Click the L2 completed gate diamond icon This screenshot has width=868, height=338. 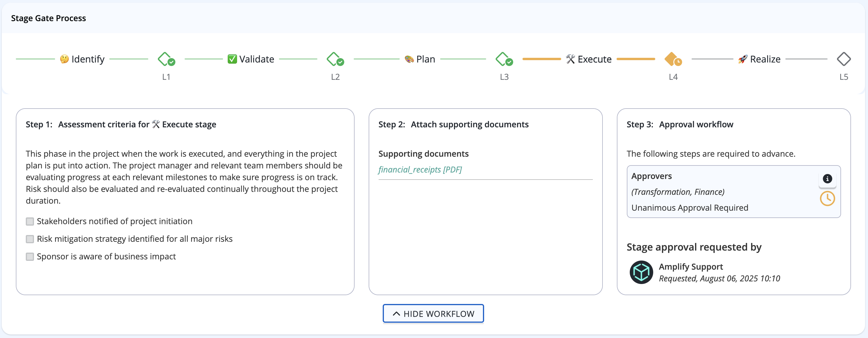(x=335, y=59)
